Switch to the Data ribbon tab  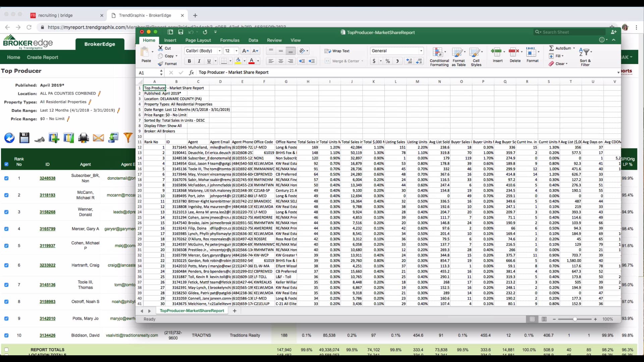click(x=253, y=40)
